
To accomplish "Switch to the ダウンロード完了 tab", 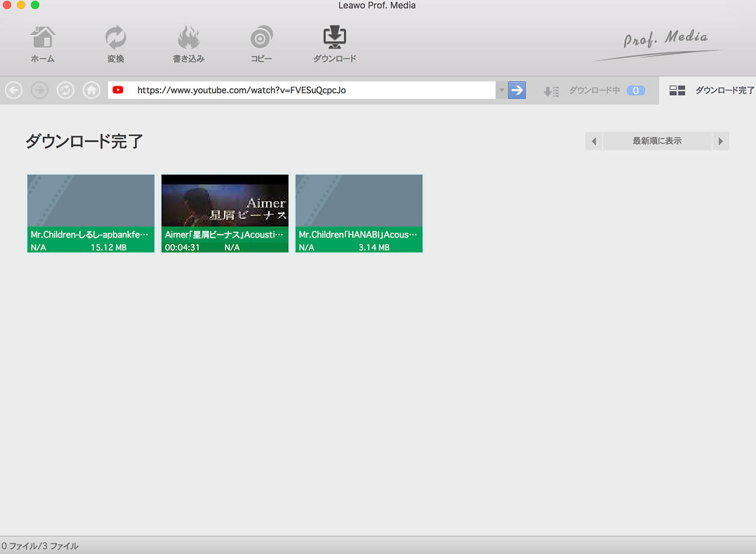I will click(711, 91).
